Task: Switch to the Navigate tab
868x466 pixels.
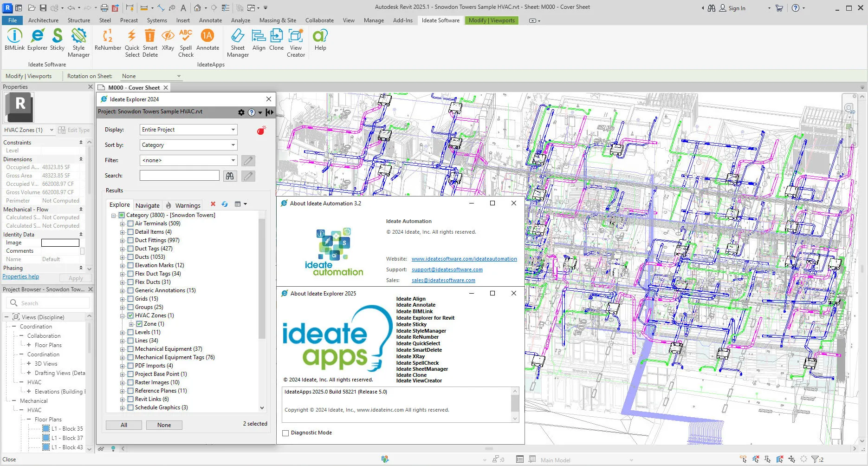Action: tap(148, 205)
